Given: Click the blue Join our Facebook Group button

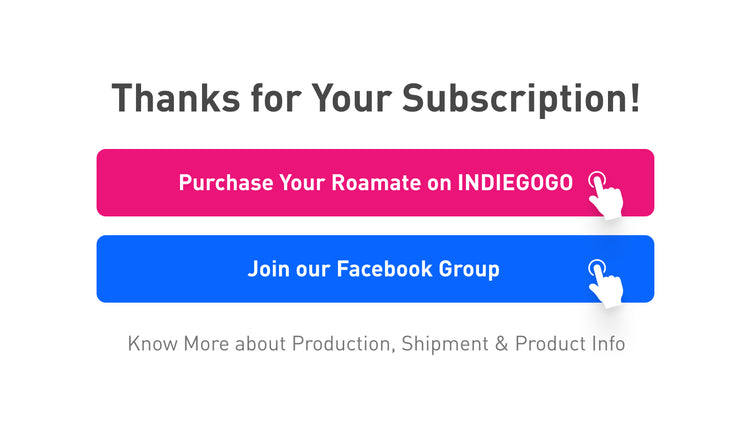Looking at the screenshot, I should pyautogui.click(x=375, y=269).
